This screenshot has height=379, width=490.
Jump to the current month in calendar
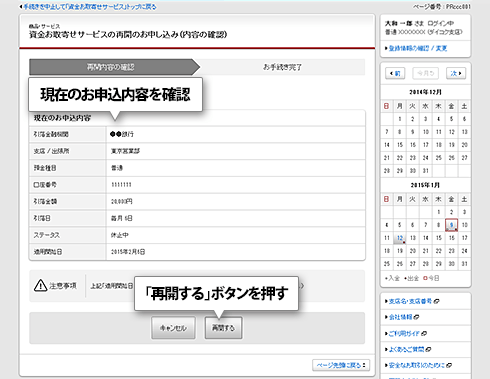425,73
